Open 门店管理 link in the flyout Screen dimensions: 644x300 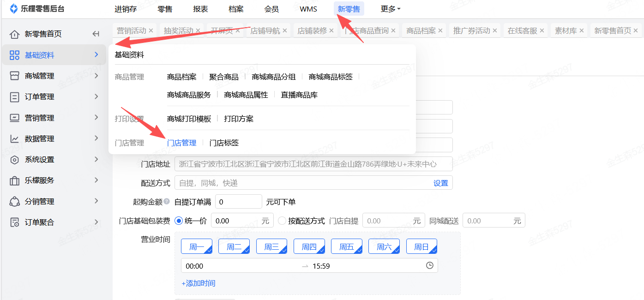click(x=182, y=143)
